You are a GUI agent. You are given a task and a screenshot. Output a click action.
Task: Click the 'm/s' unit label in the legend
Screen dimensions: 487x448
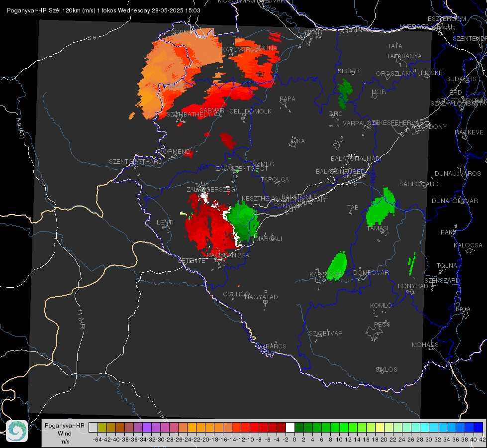coord(65,442)
